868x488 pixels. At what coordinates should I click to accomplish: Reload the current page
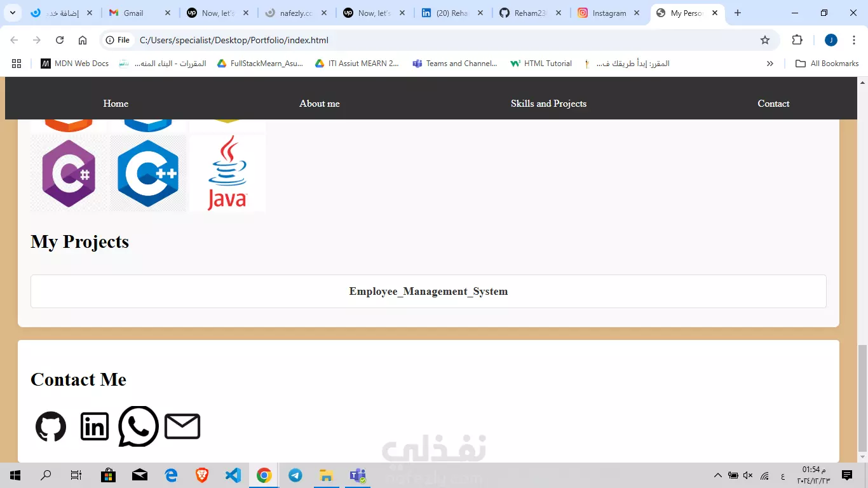[x=60, y=40]
